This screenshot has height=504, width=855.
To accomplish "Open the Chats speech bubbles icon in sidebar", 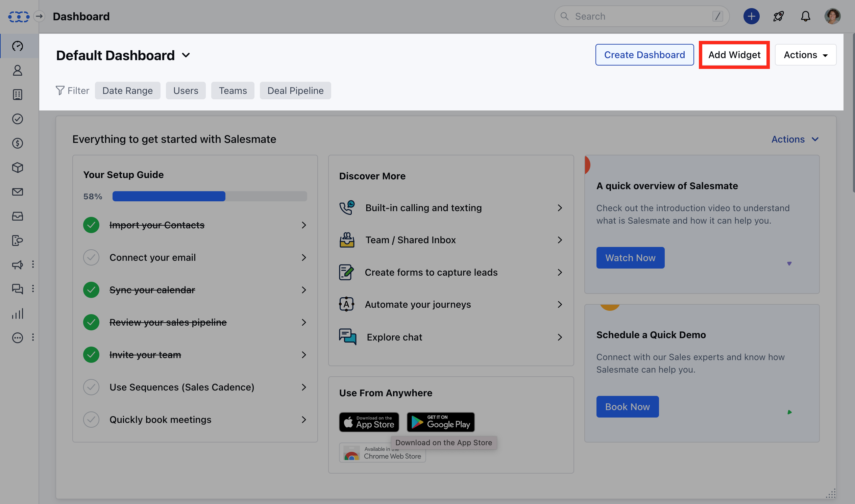I will coord(18,289).
